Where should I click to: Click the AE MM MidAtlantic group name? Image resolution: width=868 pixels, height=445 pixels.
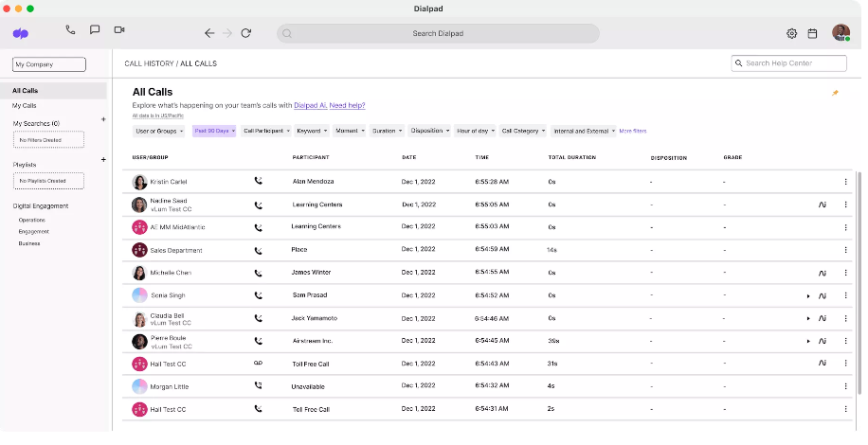click(177, 227)
